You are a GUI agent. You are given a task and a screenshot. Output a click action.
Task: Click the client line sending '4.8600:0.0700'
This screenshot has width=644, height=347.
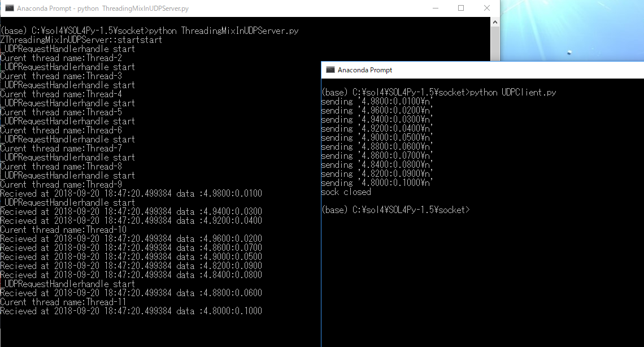pyautogui.click(x=377, y=155)
